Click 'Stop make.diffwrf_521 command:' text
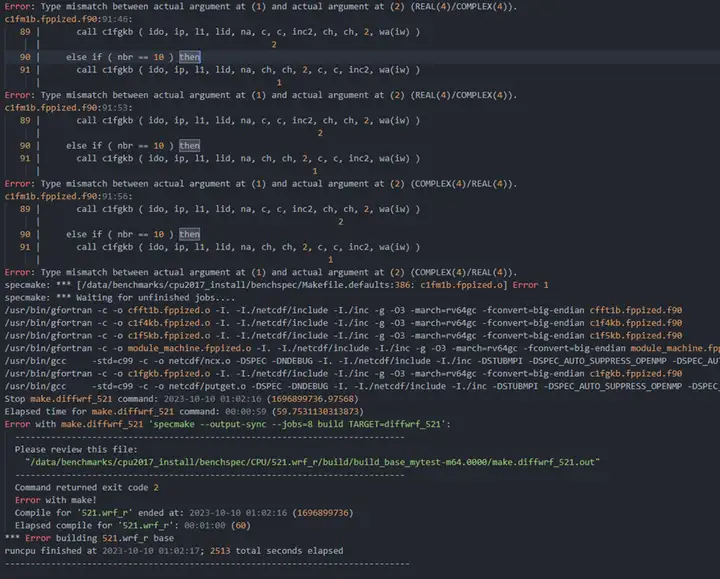Screen dimensions: 720x579 point(81,399)
